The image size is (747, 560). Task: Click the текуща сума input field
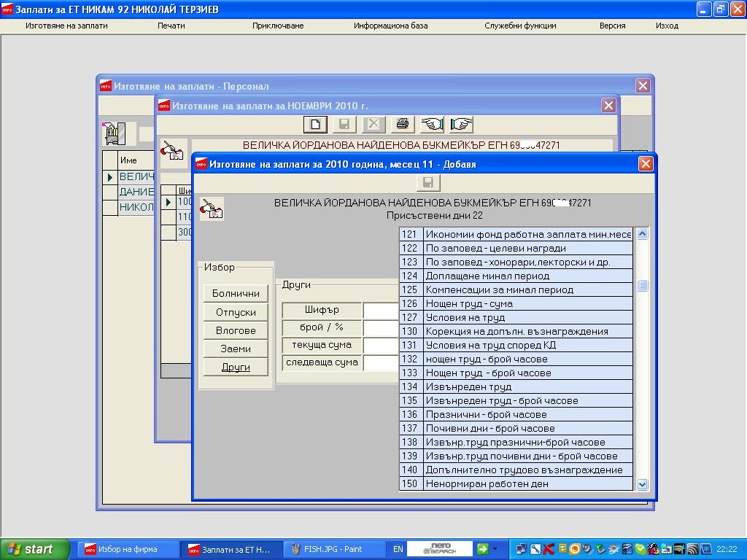point(381,345)
